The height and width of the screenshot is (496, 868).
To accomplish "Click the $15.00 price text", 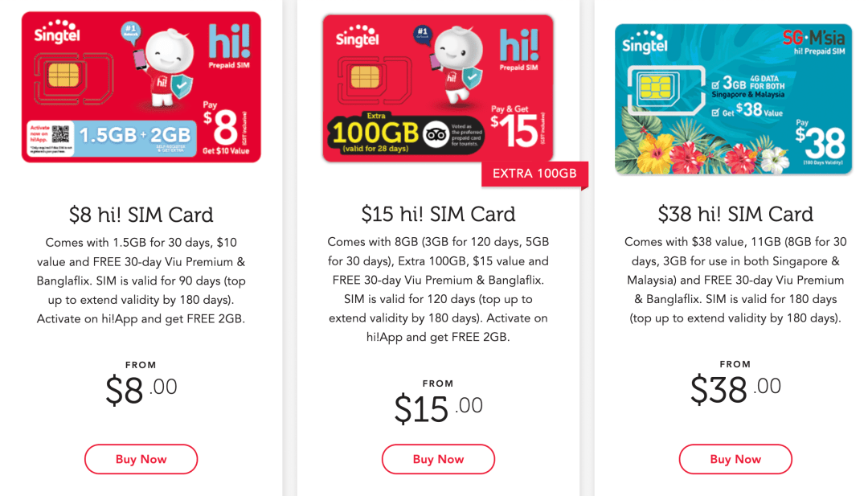I will 438,408.
